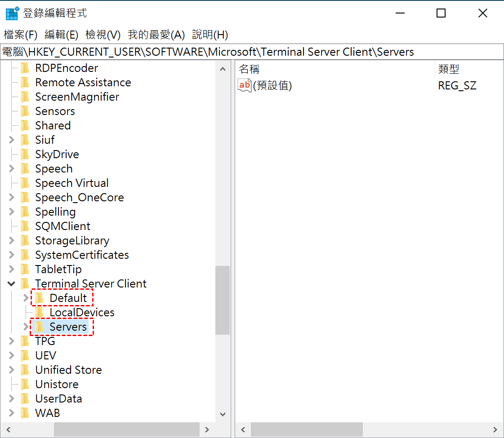
Task: Click tree pane scroll up arrow
Action: tap(223, 69)
